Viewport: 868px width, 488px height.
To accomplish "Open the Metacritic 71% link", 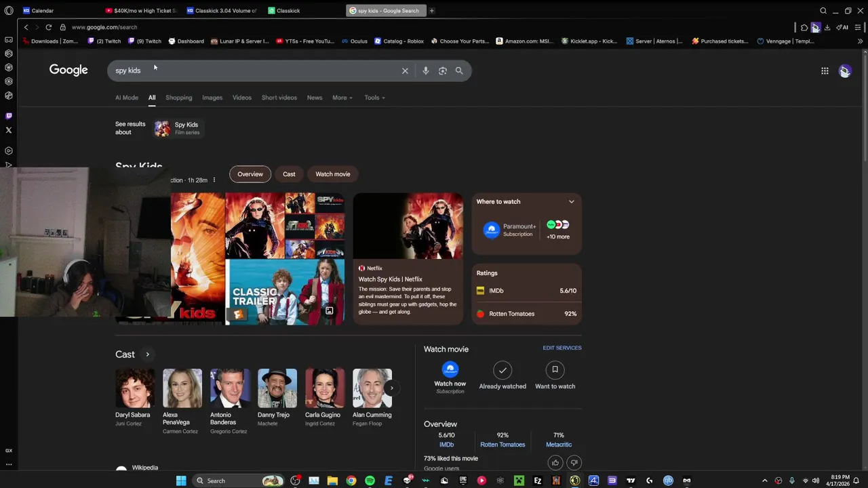I will click(559, 440).
